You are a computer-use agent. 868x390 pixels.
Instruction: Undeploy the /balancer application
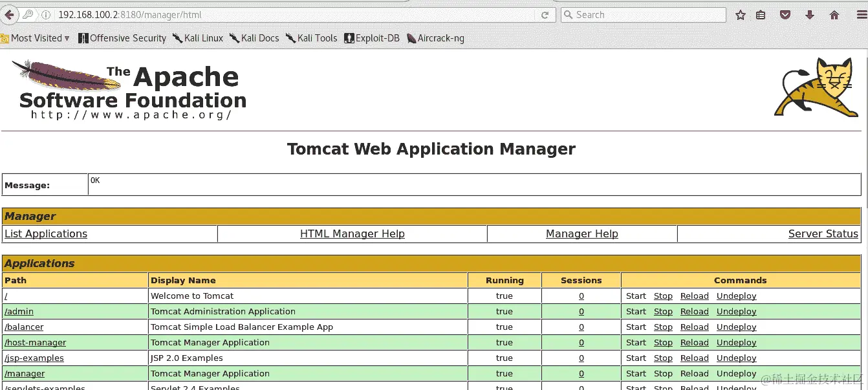pyautogui.click(x=737, y=327)
